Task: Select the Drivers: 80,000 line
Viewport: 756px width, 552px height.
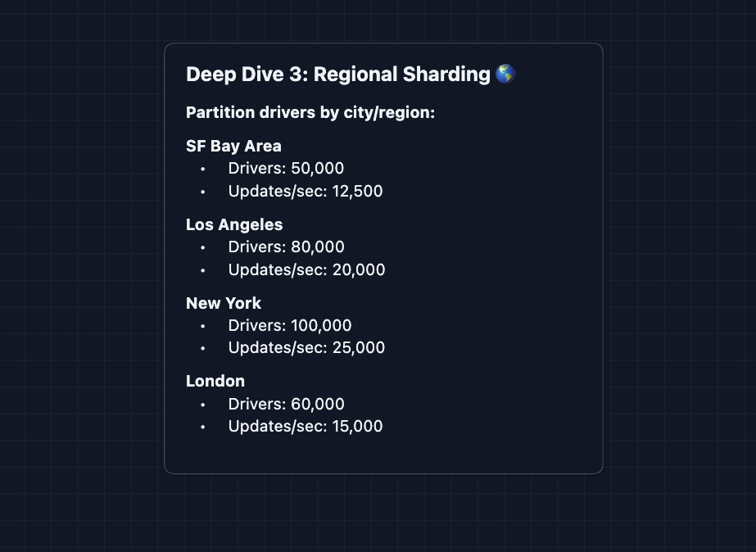Action: click(x=286, y=247)
